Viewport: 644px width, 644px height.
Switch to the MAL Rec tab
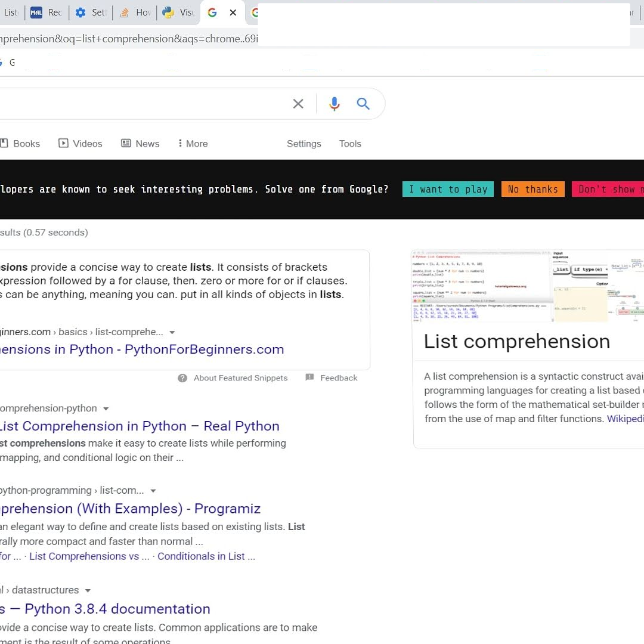(x=46, y=13)
